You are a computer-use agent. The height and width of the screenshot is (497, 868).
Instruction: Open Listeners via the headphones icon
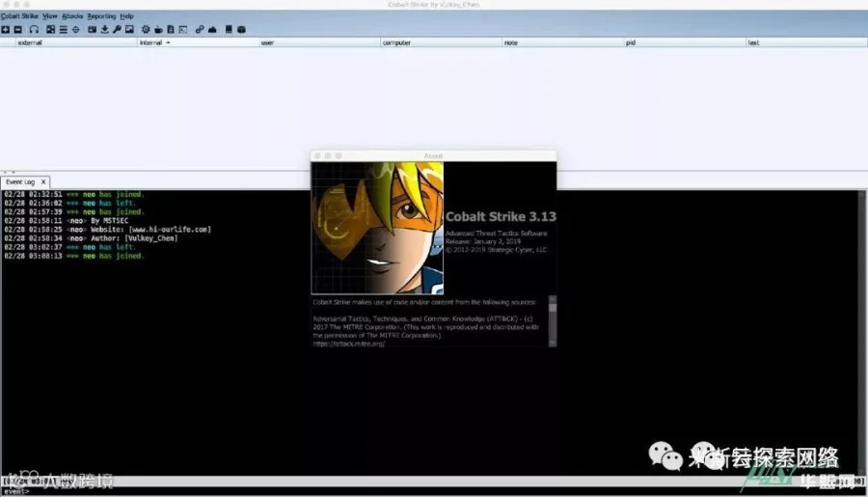click(35, 29)
